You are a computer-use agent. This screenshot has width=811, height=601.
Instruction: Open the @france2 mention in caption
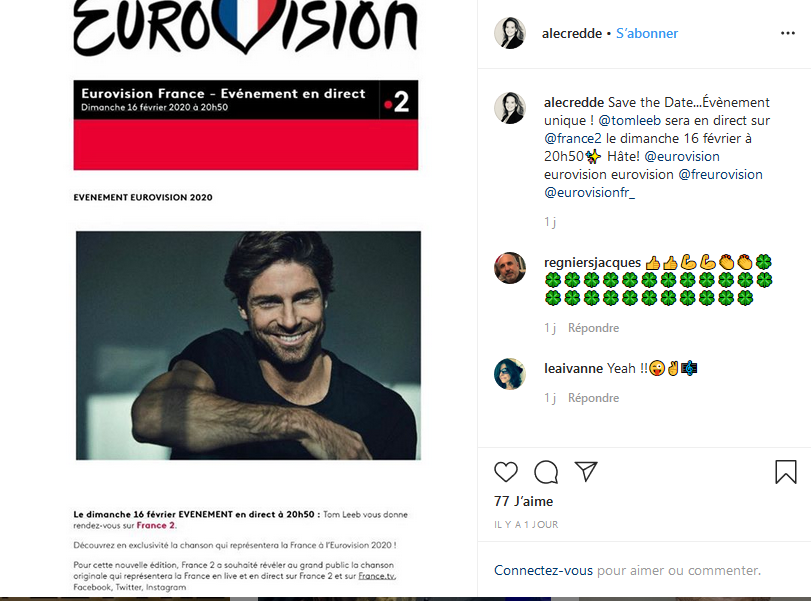(573, 139)
